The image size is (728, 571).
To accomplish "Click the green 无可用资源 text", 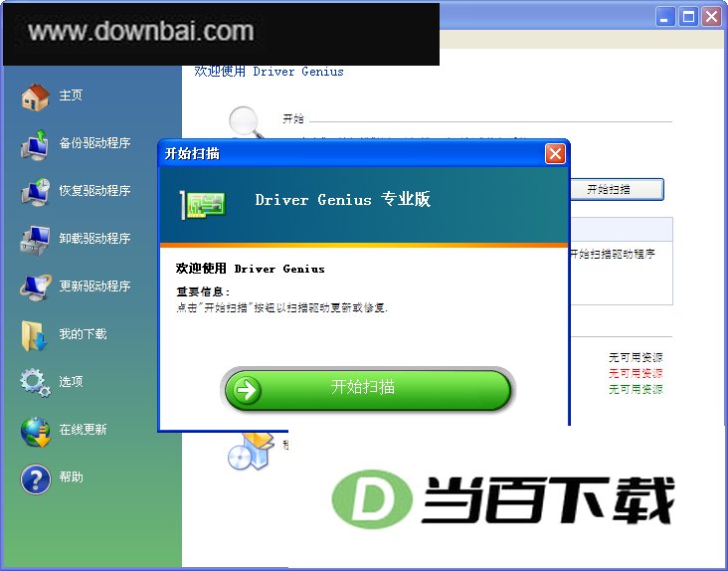I will pos(636,389).
